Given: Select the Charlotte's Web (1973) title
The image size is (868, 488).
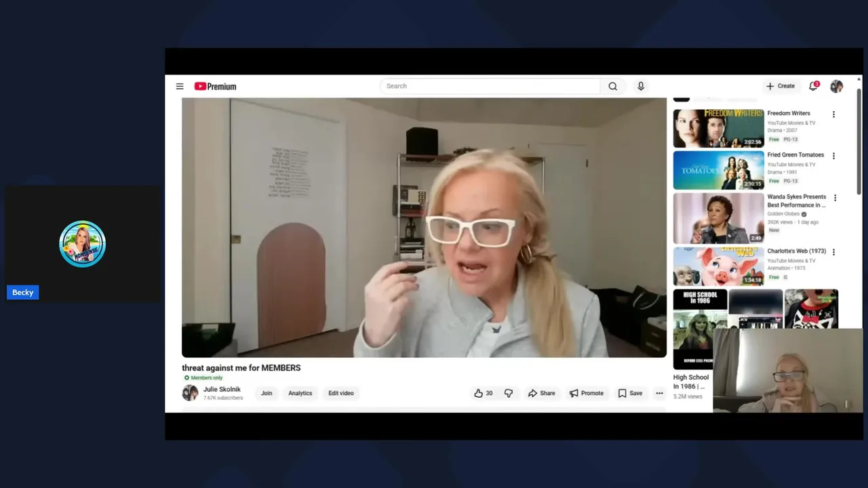Looking at the screenshot, I should pos(796,251).
